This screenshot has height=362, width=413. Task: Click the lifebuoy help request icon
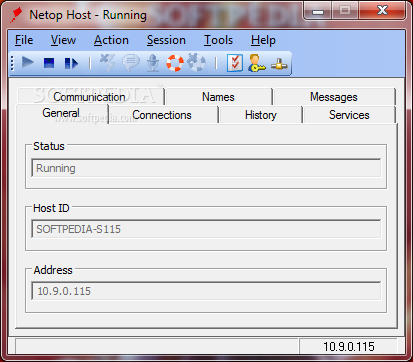coord(175,63)
